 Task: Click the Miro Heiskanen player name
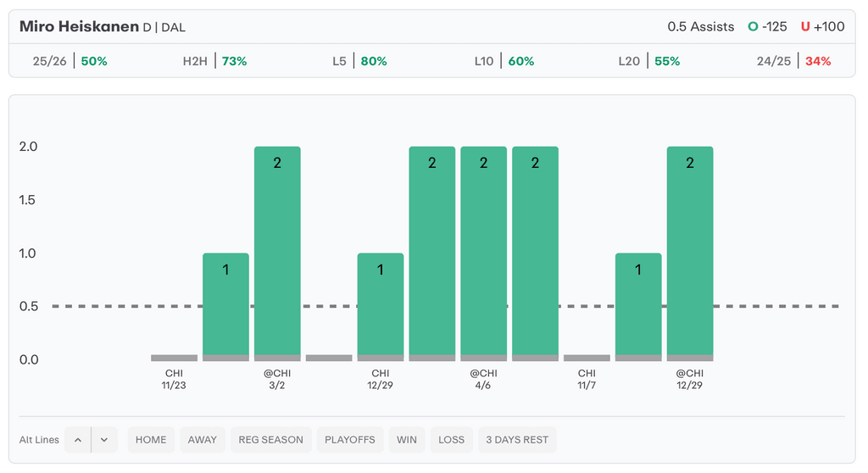(x=79, y=26)
